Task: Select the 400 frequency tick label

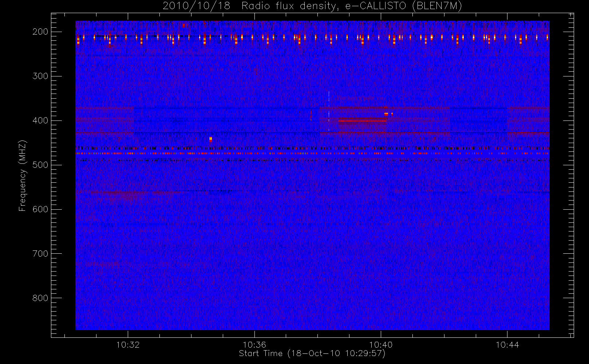Action: click(x=40, y=120)
